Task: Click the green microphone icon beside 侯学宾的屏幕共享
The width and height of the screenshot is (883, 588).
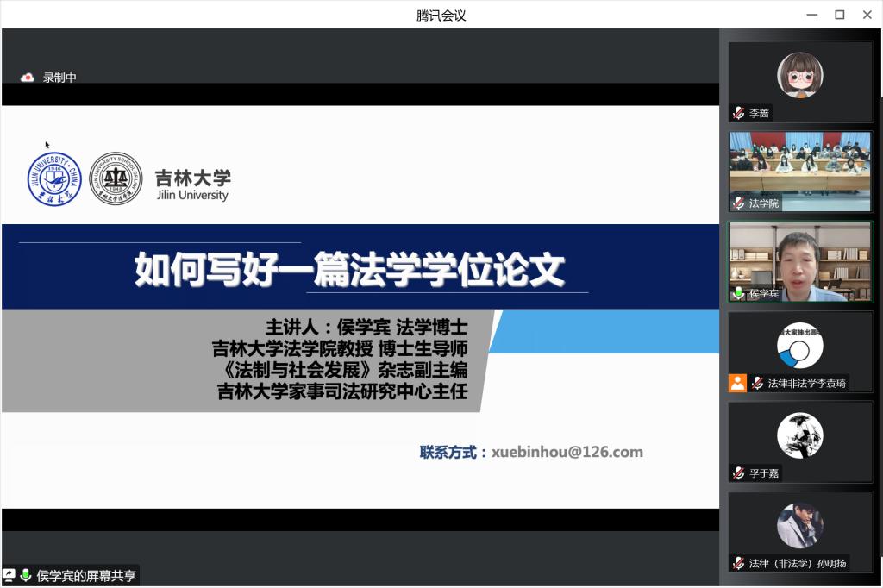Action: point(26,575)
